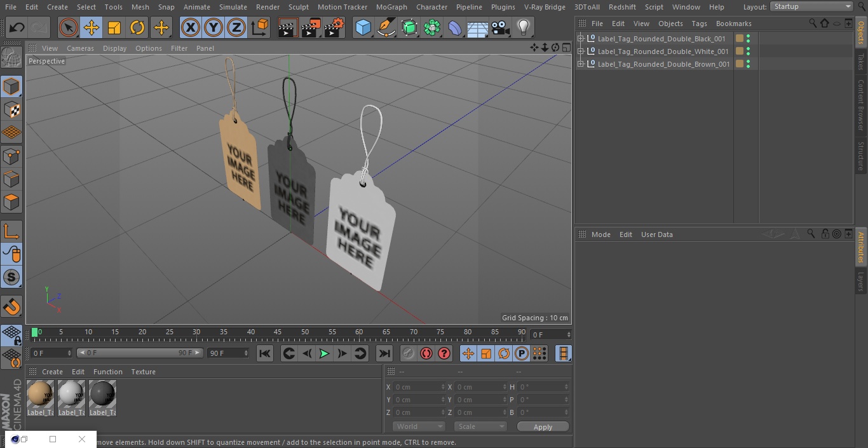The height and width of the screenshot is (448, 868).
Task: Toggle Z-axis lock
Action: coord(236,28)
